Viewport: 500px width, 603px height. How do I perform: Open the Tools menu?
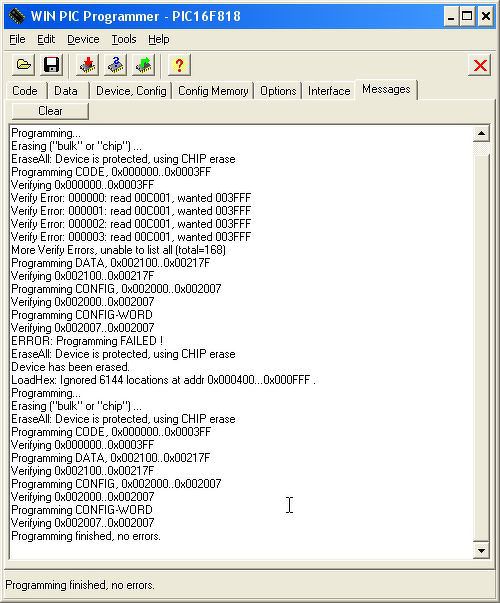124,39
